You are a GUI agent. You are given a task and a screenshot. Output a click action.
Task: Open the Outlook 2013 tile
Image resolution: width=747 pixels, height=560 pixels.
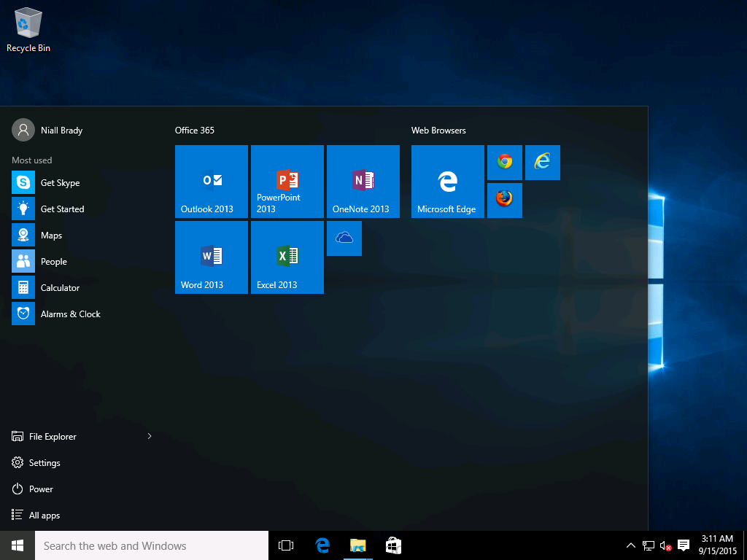click(212, 182)
